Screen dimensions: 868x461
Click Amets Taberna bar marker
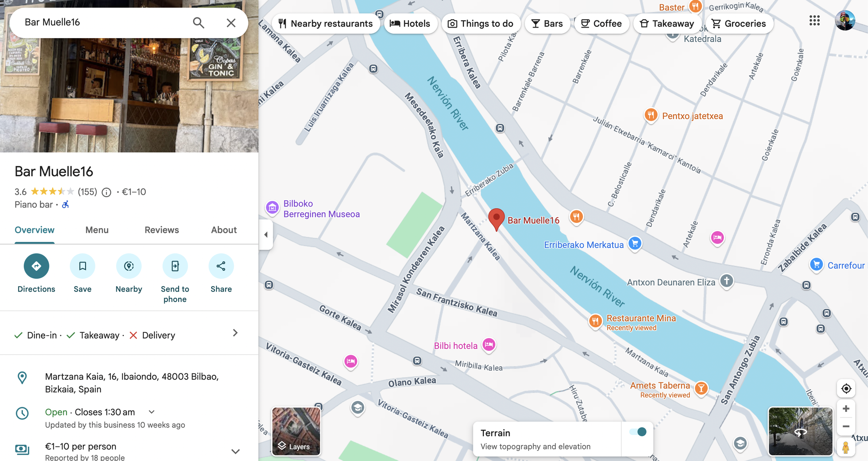(x=701, y=388)
